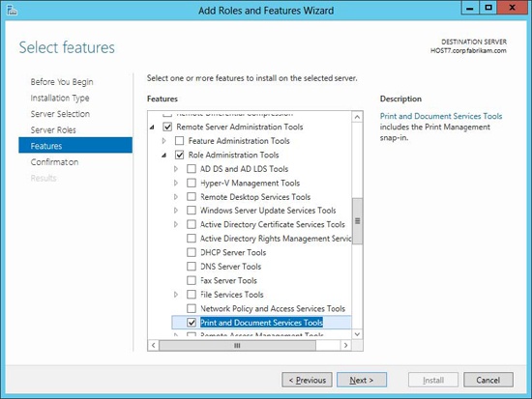Minimize the Add Roles wizard window

point(470,8)
